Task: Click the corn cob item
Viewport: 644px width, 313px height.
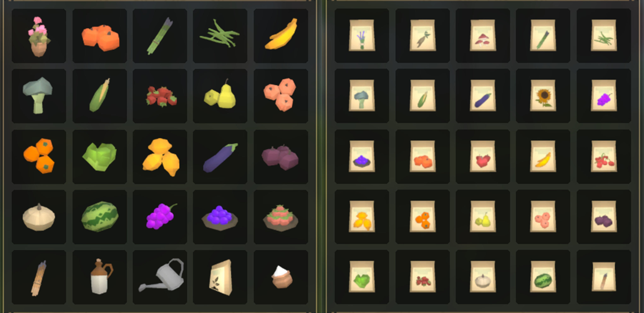Action: pos(100,96)
